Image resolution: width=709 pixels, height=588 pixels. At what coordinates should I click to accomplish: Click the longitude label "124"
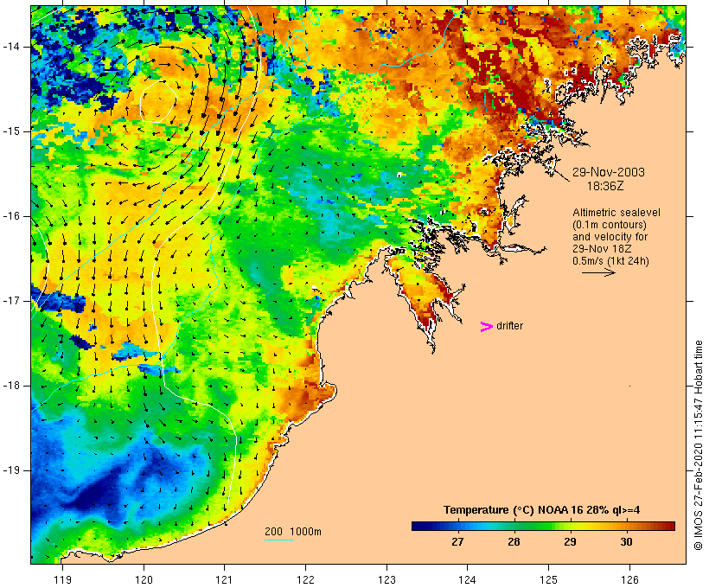(468, 579)
